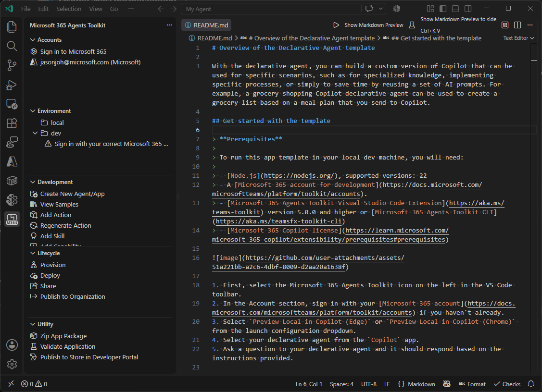Screen dimensions: 542x392
Task: Open the notifications bell in status bar
Action: (x=530, y=384)
